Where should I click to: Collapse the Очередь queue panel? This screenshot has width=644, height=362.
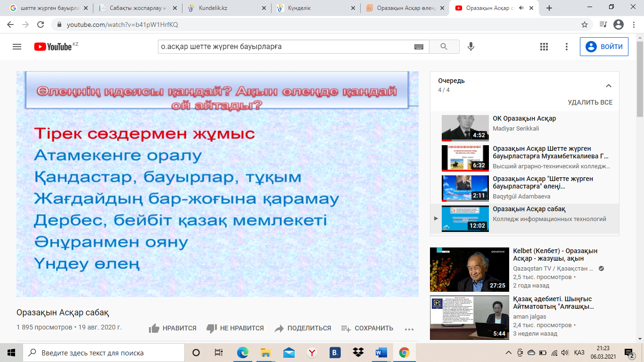608,86
